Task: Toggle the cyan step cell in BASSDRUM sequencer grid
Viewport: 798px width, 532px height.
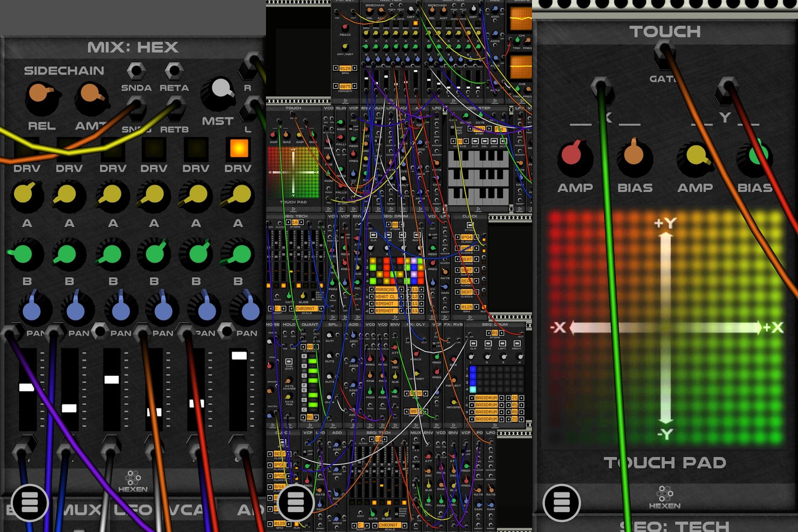Action: tap(473, 389)
